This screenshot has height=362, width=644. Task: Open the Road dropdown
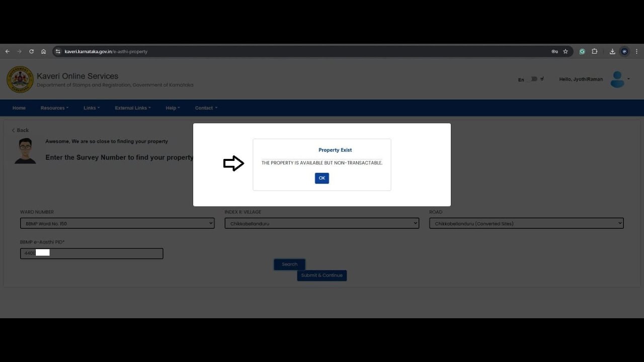526,223
